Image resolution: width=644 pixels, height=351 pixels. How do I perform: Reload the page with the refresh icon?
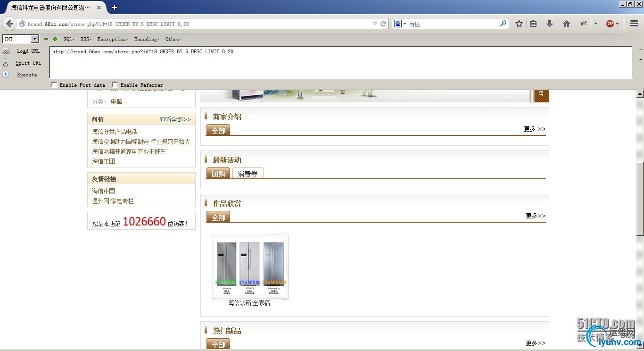point(383,24)
